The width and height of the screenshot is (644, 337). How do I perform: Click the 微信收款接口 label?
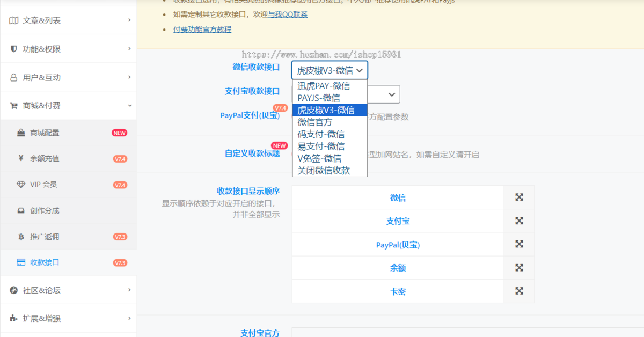pyautogui.click(x=256, y=67)
